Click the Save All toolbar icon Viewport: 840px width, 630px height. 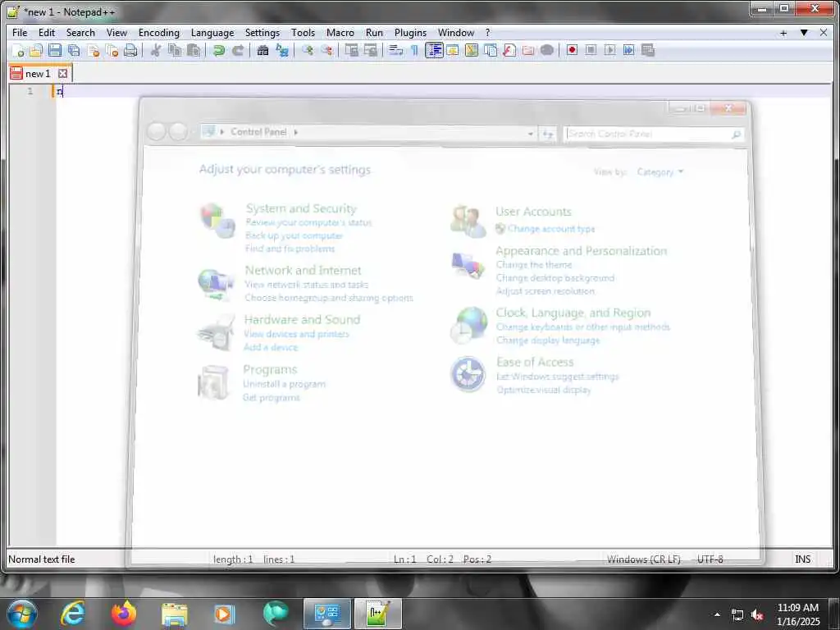coord(74,50)
